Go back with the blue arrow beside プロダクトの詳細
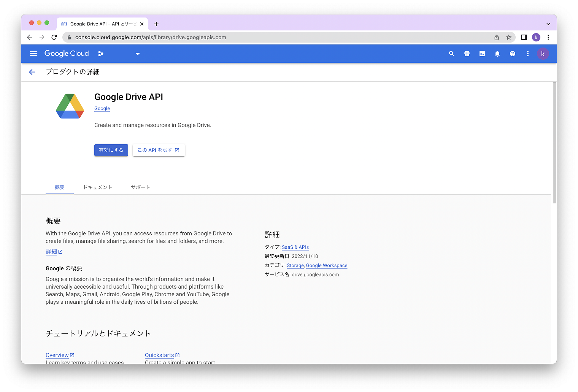The image size is (578, 392). (32, 72)
